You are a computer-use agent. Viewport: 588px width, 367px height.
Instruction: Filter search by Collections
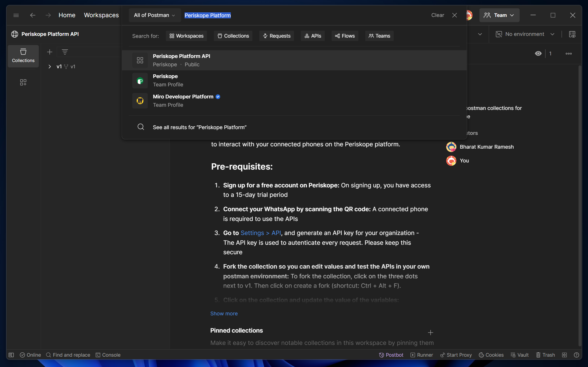click(233, 36)
